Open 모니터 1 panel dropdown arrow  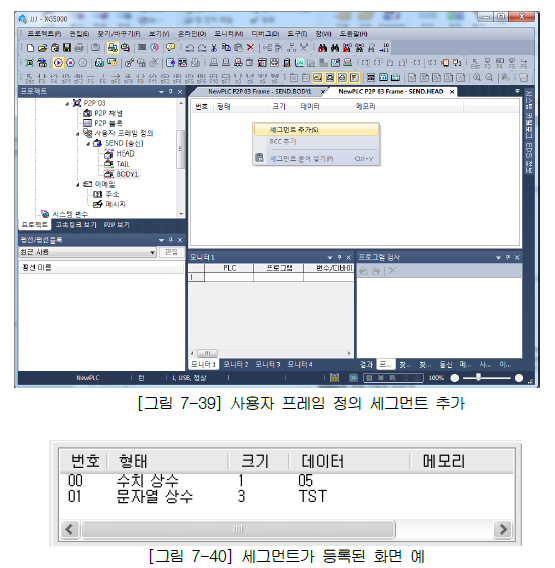(330, 258)
